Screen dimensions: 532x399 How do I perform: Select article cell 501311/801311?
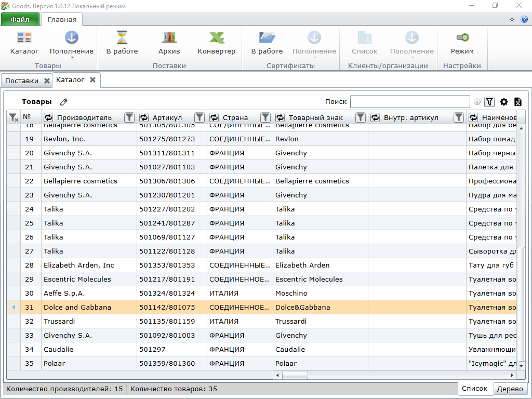point(172,153)
